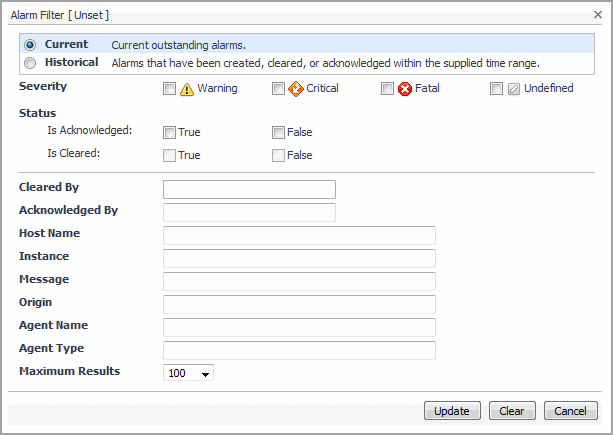Click into the Host Name field
This screenshot has height=435, width=613.
tap(299, 235)
